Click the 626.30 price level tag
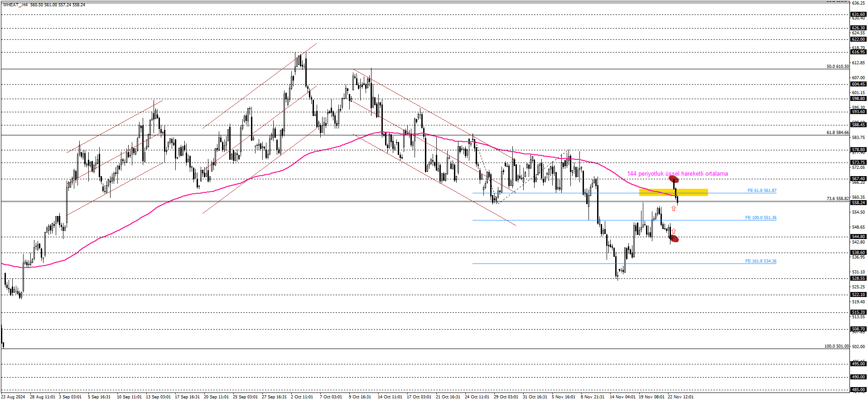The image size is (868, 402). pyautogui.click(x=858, y=28)
